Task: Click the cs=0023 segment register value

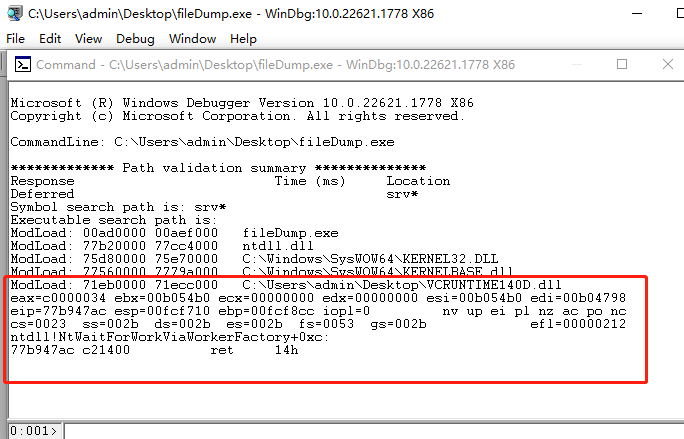Action: pos(38,324)
